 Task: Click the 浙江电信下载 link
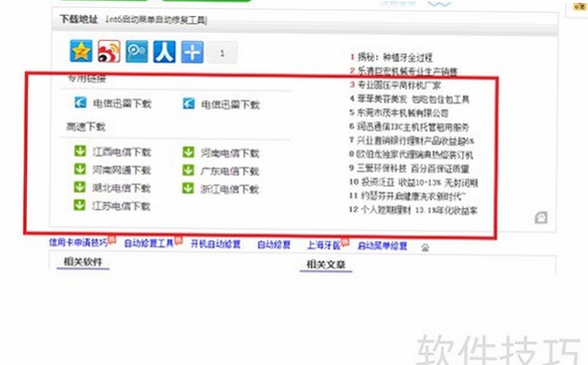(x=229, y=189)
